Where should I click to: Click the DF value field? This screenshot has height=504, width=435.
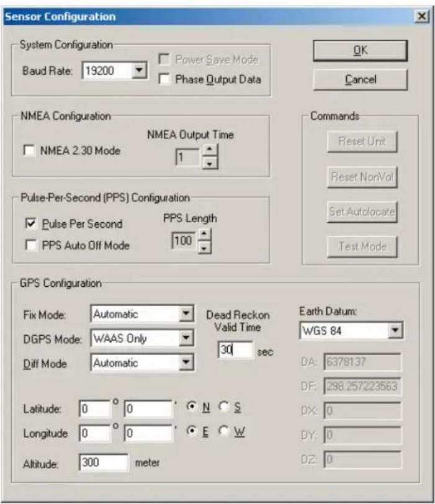(x=362, y=386)
